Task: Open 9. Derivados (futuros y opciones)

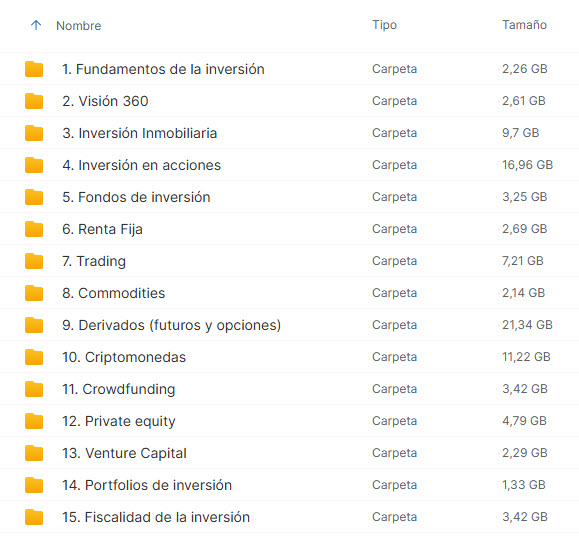Action: 172,325
